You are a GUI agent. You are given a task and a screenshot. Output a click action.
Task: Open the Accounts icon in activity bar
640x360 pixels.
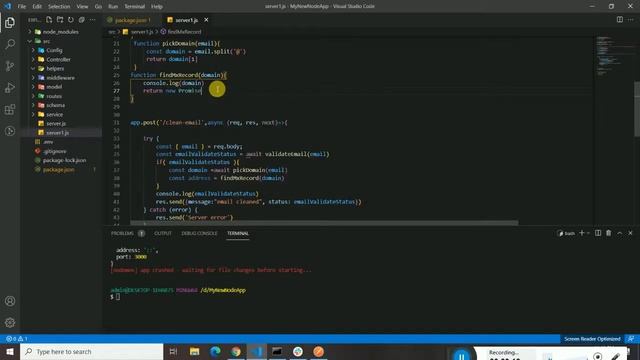point(10,301)
